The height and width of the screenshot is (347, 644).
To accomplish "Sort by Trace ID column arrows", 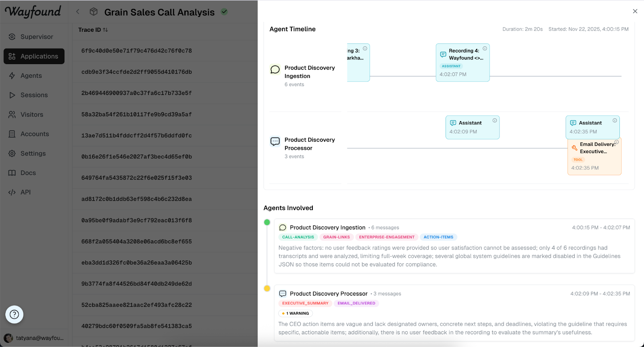I will point(105,30).
